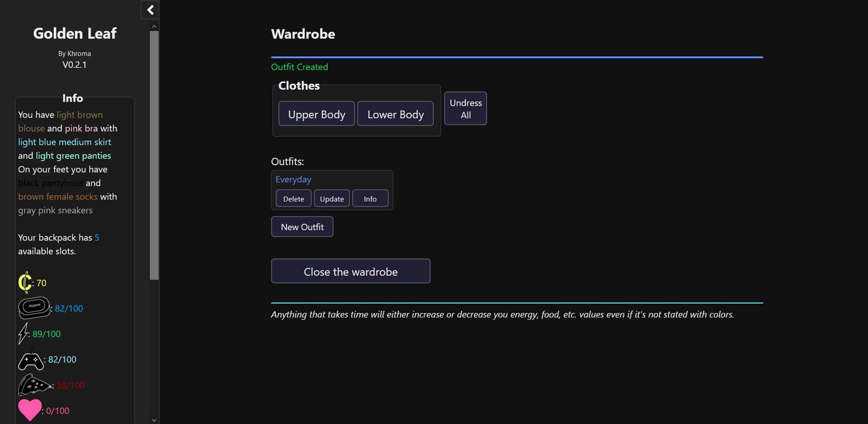
Task: Click the lightning bolt energy icon
Action: [23, 333]
